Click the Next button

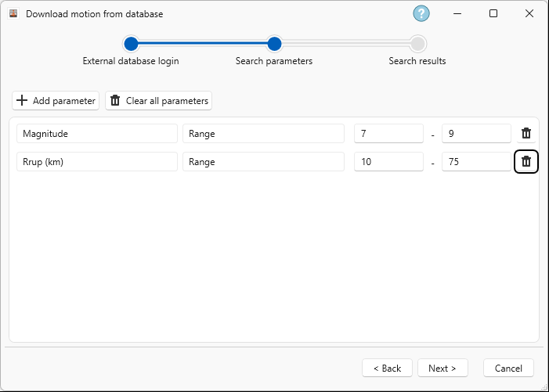(442, 368)
